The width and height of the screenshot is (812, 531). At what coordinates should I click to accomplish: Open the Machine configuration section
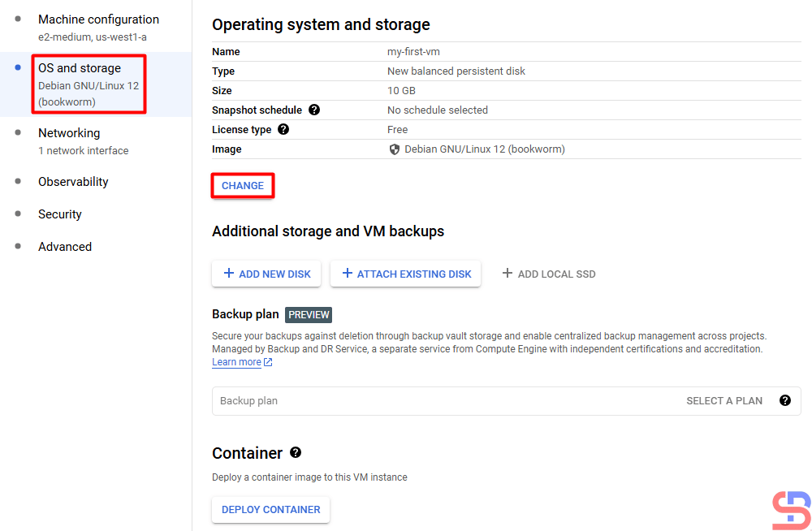[x=98, y=19]
